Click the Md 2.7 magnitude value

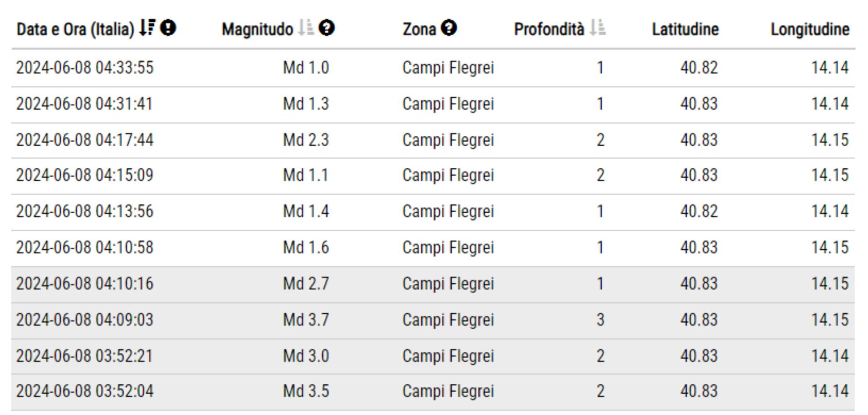[306, 284]
